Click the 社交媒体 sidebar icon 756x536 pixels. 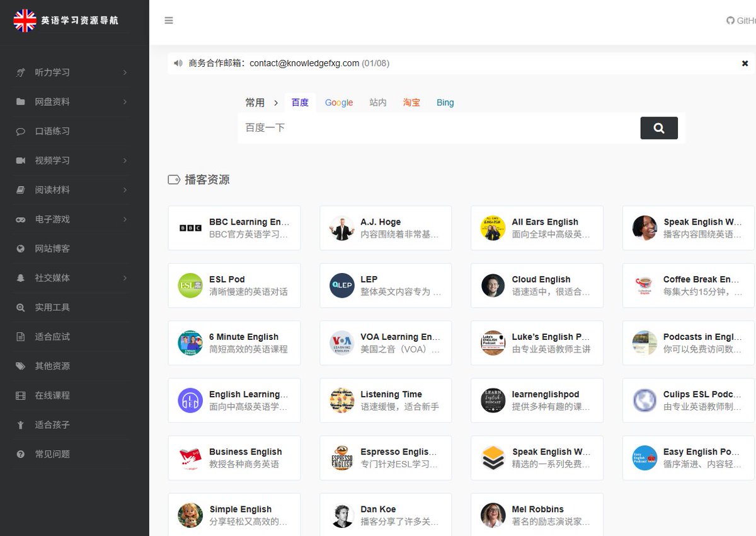(21, 278)
